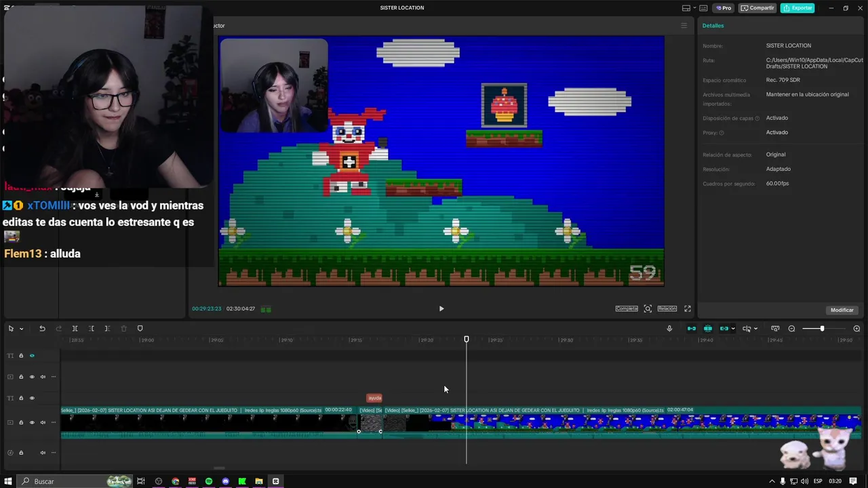
Task: Hide the main video track with eye icon
Action: (x=32, y=422)
